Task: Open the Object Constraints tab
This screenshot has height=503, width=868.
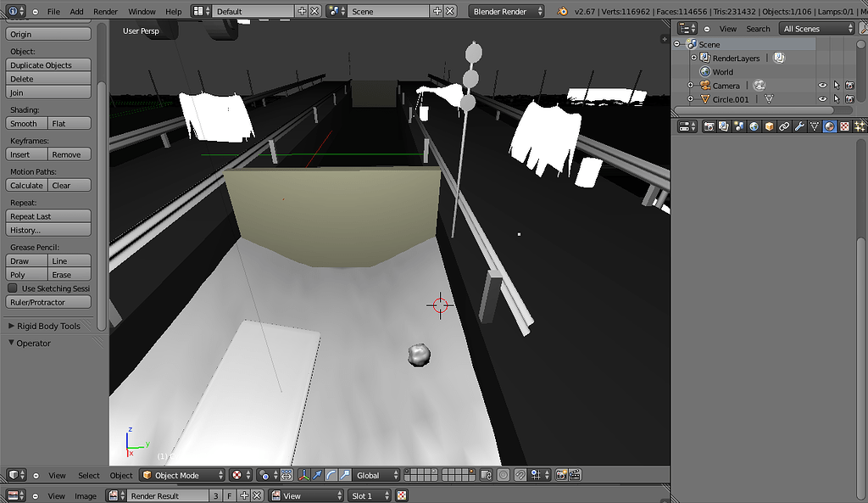Action: coord(784,127)
